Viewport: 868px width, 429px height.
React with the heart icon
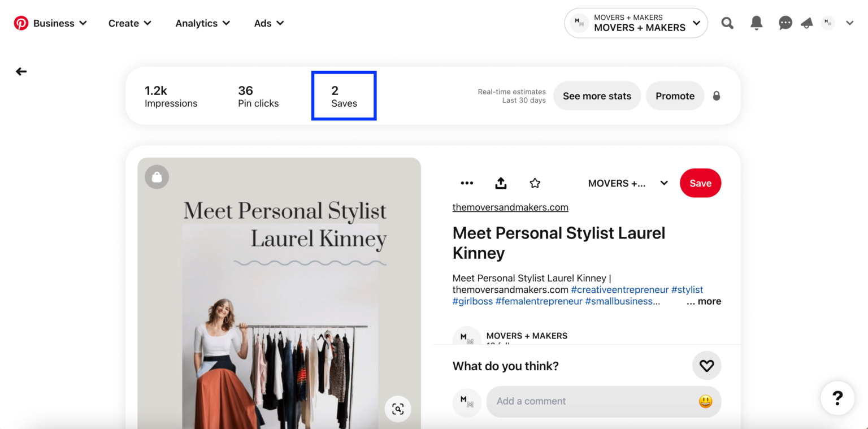click(x=706, y=365)
